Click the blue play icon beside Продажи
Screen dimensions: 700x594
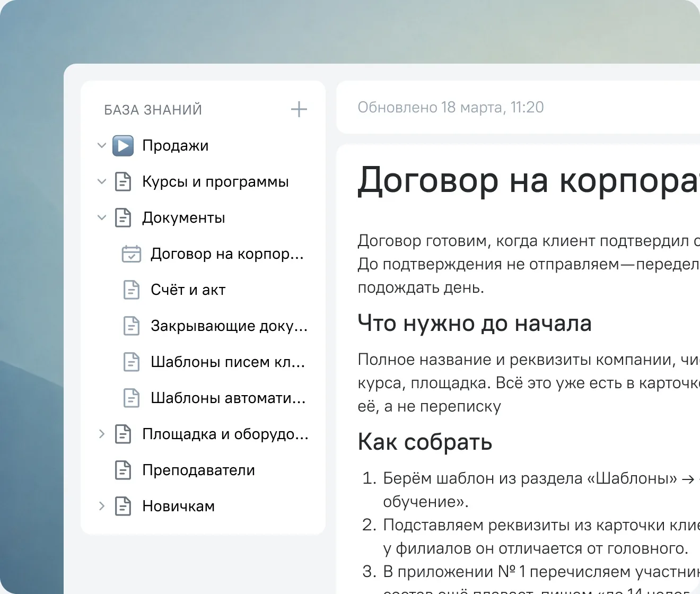(x=123, y=145)
